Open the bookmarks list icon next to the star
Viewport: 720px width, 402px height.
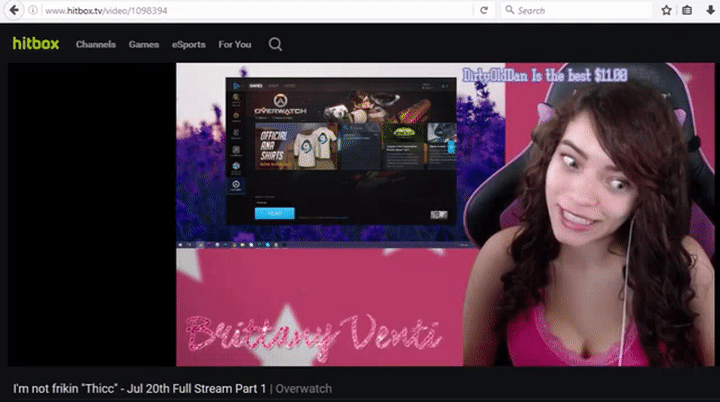(x=686, y=10)
